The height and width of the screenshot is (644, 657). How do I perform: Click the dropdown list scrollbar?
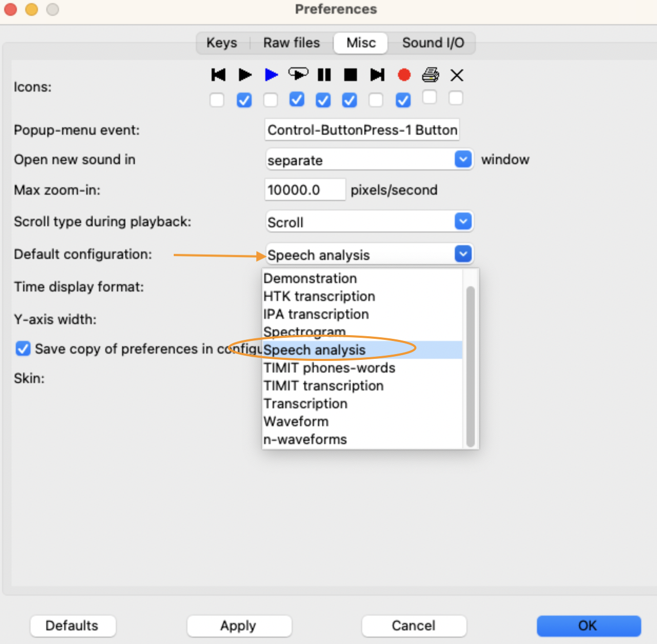(x=470, y=366)
